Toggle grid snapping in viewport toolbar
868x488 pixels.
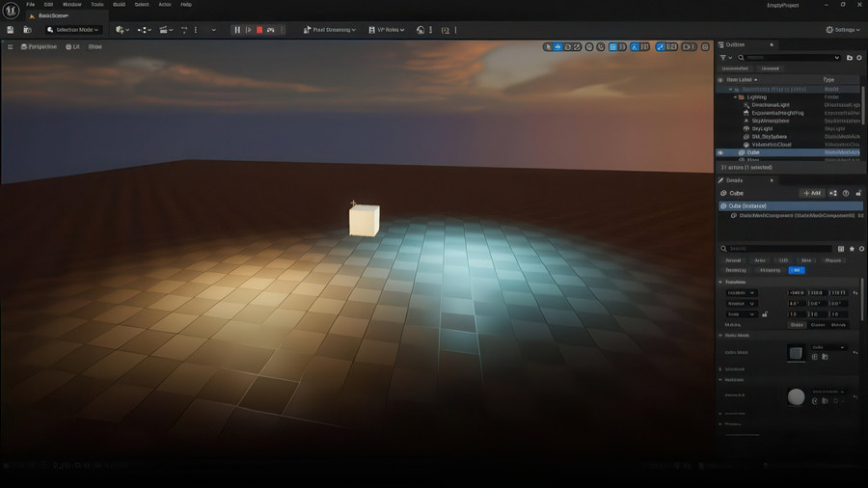click(x=612, y=47)
